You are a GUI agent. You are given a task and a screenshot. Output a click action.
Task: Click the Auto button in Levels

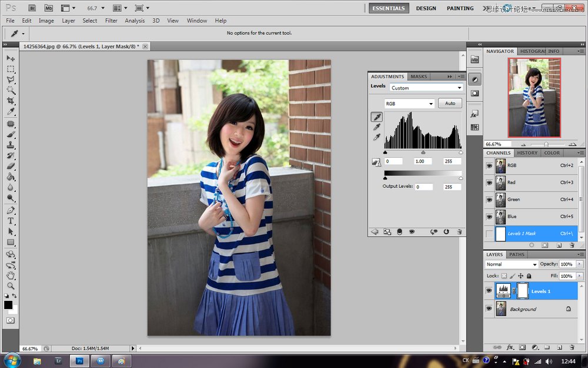449,103
